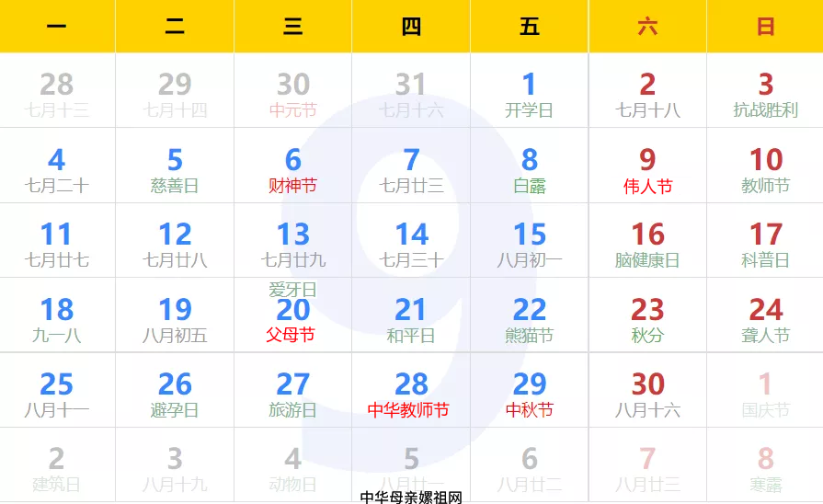The image size is (823, 504).
Task: Select date 12 labeled 七月廿八
Action: [175, 240]
